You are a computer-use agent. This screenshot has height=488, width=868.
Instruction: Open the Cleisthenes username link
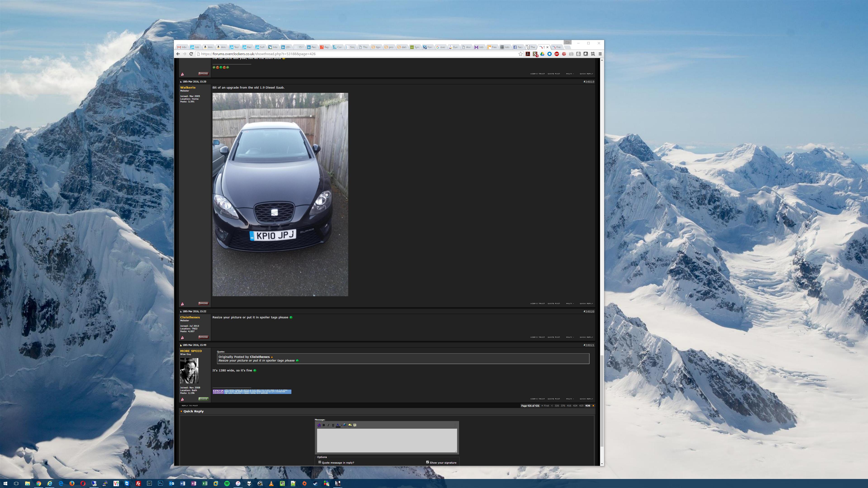click(x=190, y=317)
